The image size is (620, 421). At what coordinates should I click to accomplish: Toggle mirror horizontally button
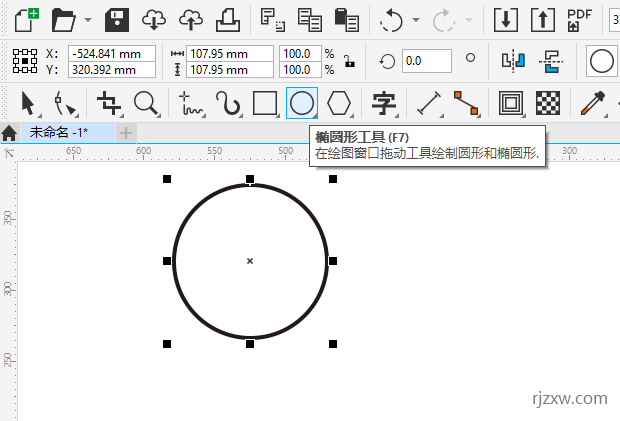pos(513,61)
